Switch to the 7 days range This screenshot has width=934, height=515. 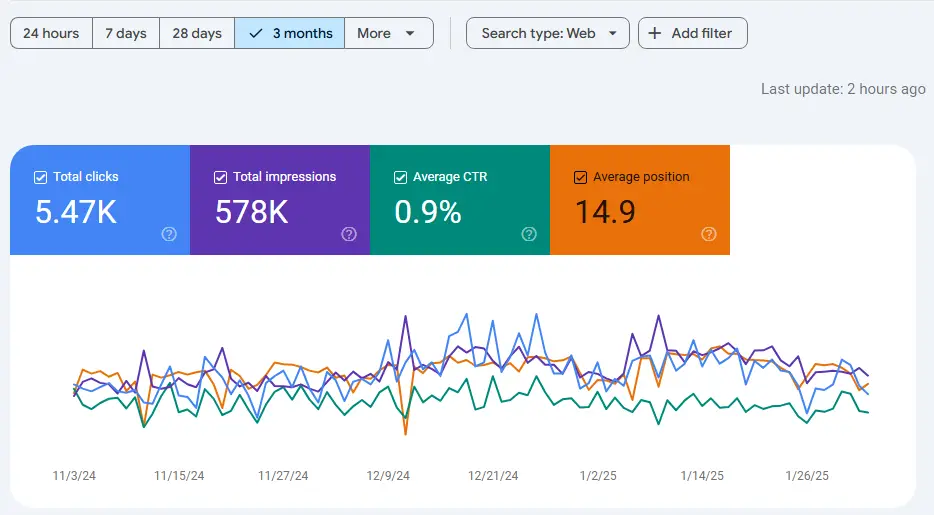click(126, 33)
